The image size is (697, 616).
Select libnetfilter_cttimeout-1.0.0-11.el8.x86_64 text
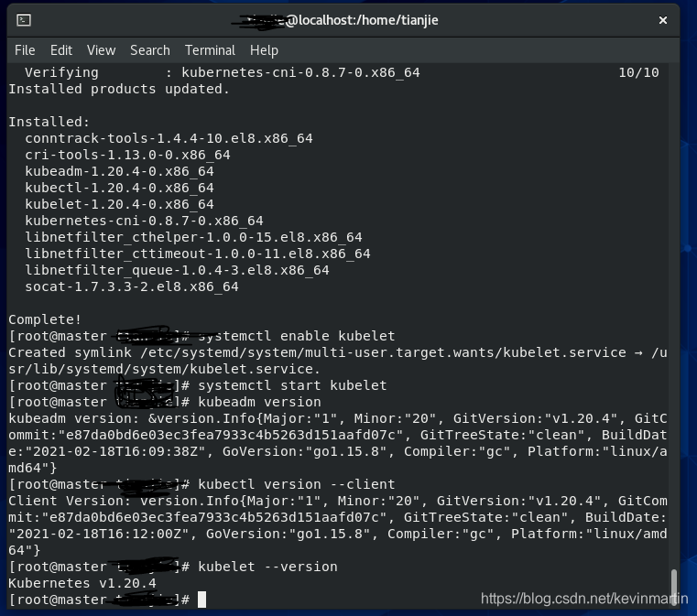[197, 254]
